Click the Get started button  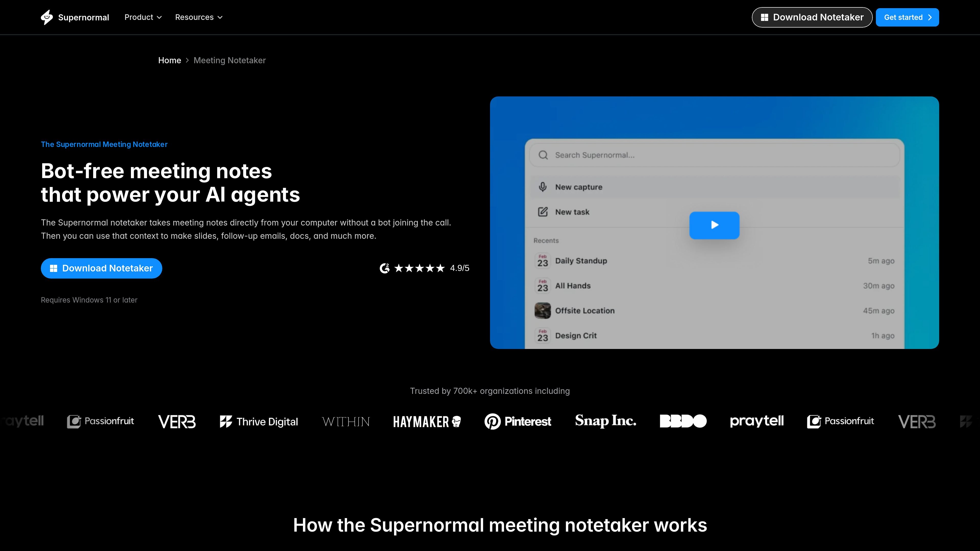point(907,17)
